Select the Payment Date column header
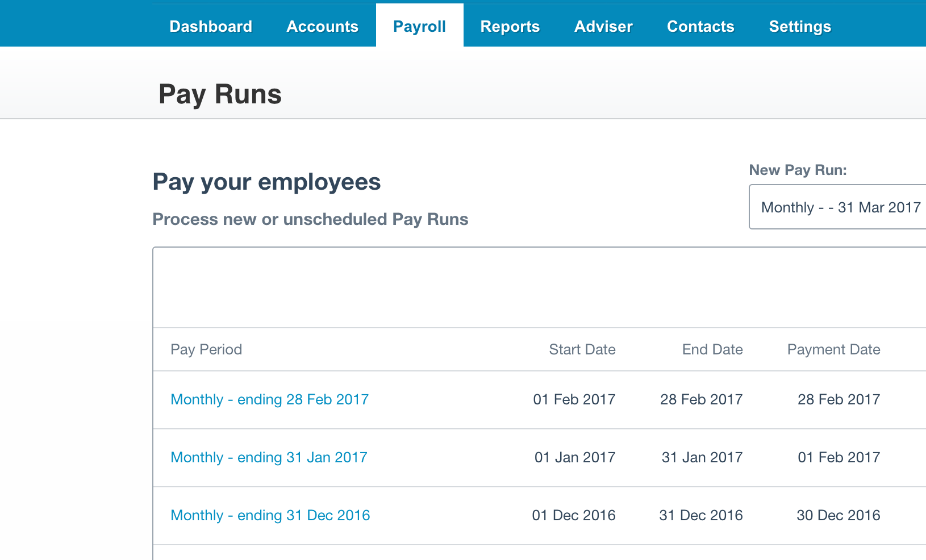 click(x=833, y=350)
